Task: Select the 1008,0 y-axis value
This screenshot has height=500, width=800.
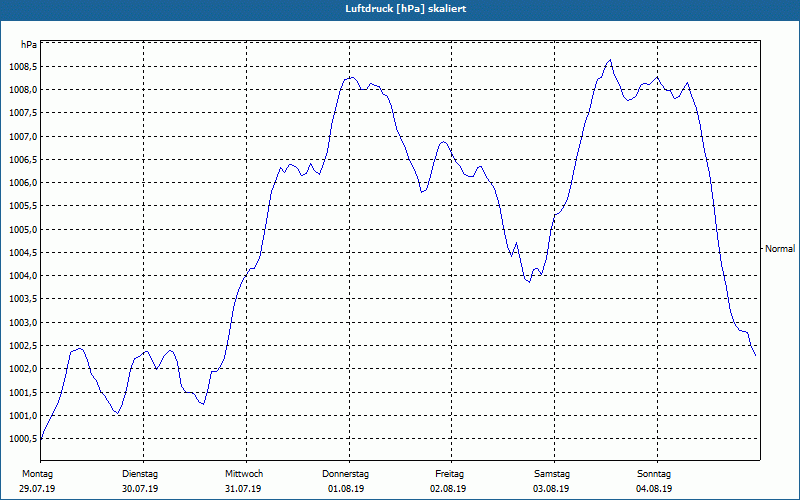Action: [x=23, y=90]
